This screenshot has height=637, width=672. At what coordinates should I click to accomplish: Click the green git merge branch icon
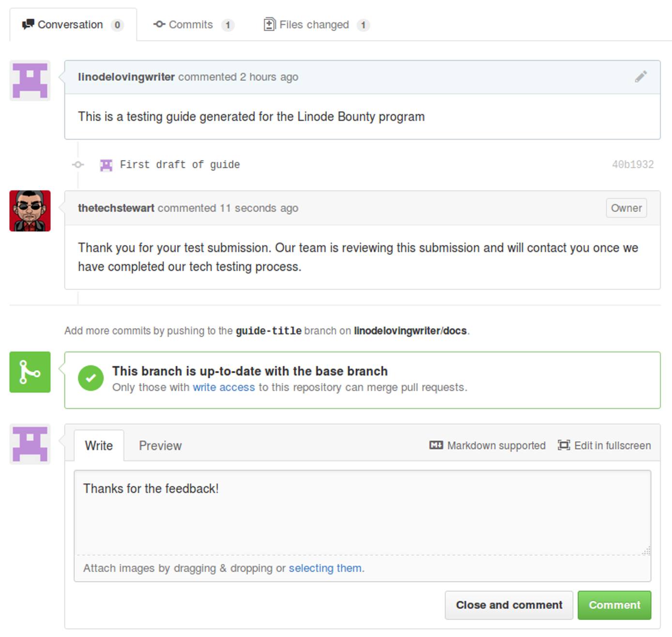click(x=30, y=372)
